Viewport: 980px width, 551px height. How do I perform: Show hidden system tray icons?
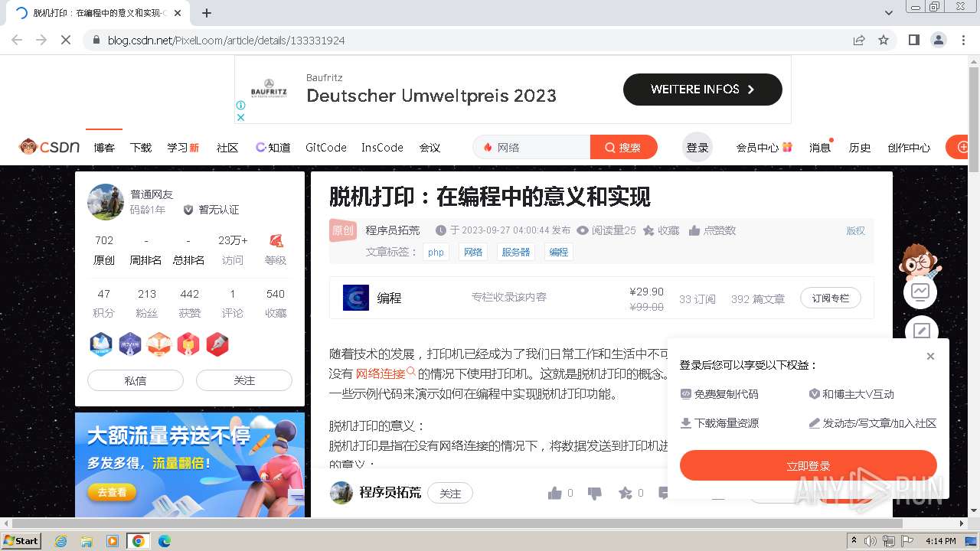pos(854,541)
